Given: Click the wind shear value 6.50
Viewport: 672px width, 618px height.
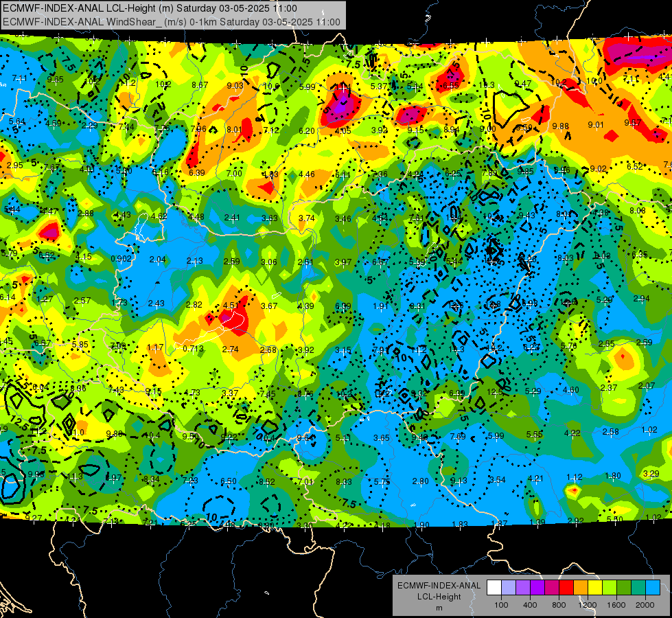Looking at the screenshot, I should click(x=229, y=481).
